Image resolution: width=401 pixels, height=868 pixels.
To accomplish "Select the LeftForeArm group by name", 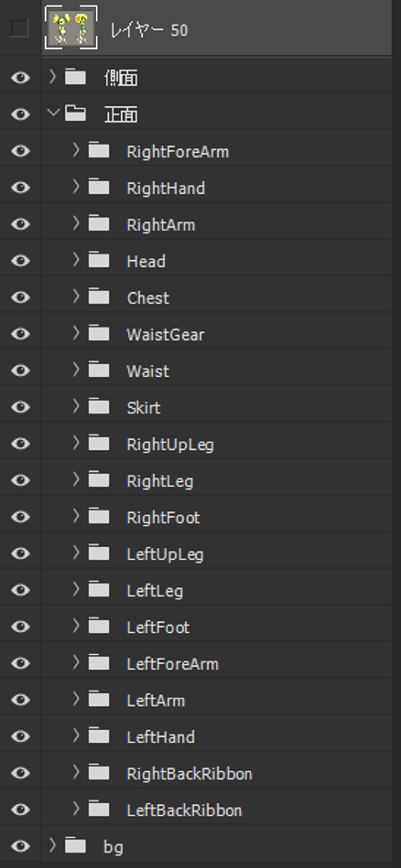I will coord(173,664).
